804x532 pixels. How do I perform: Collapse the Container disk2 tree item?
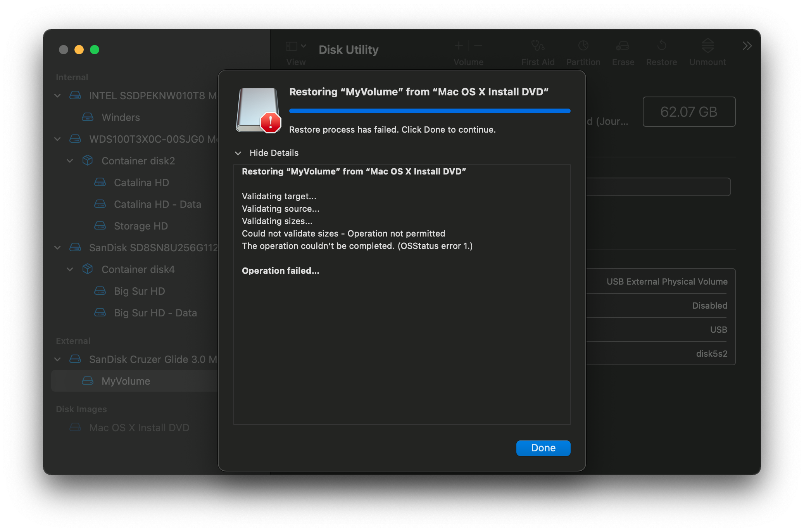(x=70, y=161)
